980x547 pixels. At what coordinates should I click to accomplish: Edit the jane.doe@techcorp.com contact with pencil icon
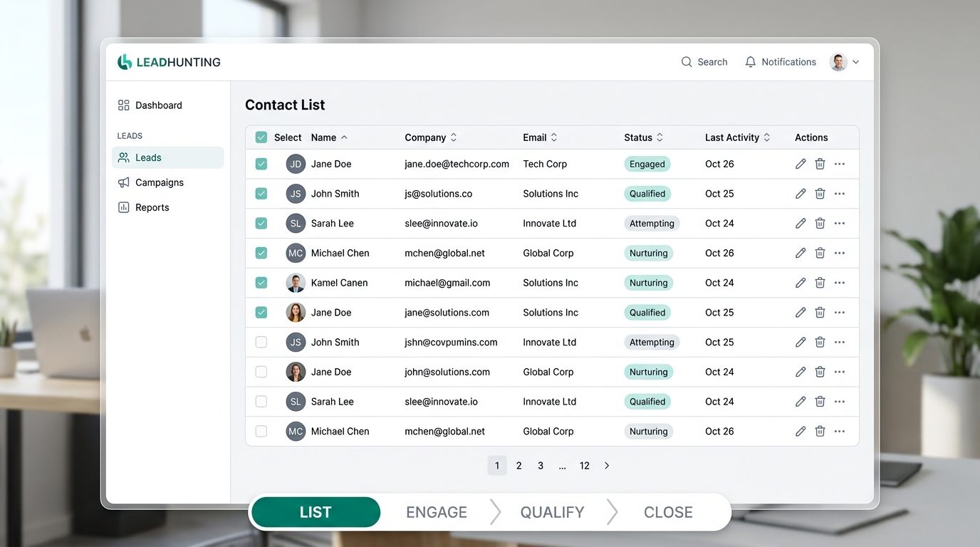801,164
